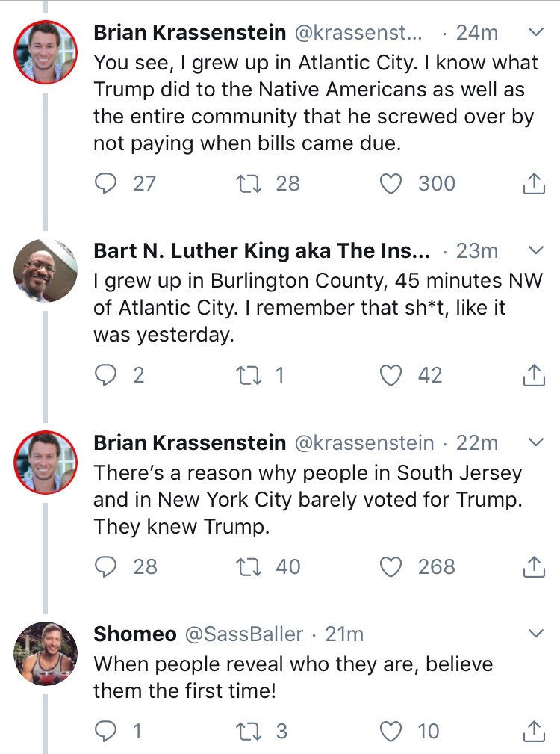Open options chevron on 24m tweet
Screen dimensions: 560x754
(x=535, y=32)
